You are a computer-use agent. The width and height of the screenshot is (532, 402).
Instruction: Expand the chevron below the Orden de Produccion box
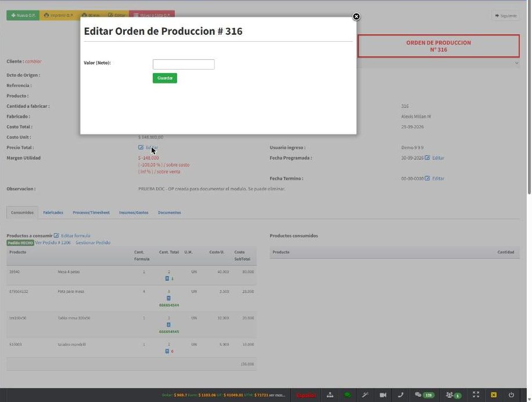(x=516, y=63)
